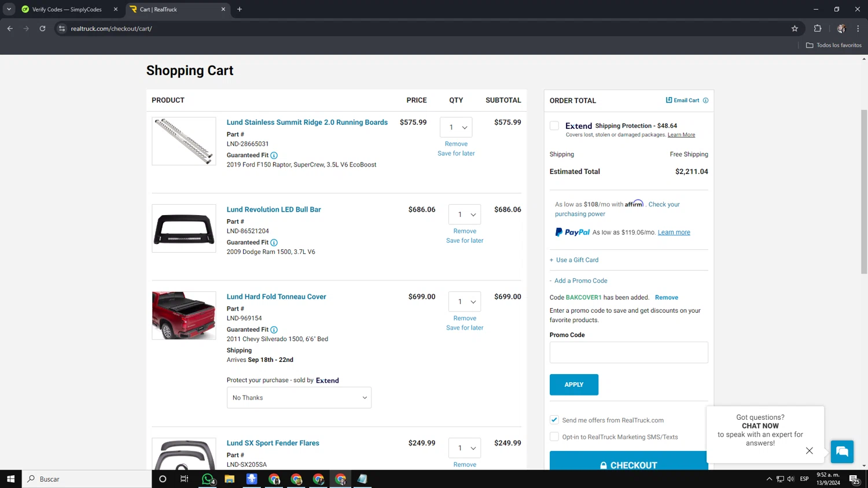Open the live chat bubble icon

[843, 452]
